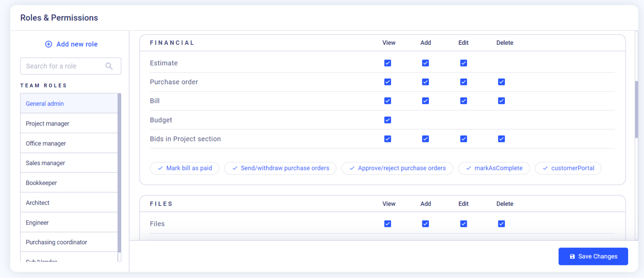This screenshot has width=644, height=278.
Task: Click the magnifier icon in role search
Action: [x=109, y=66]
